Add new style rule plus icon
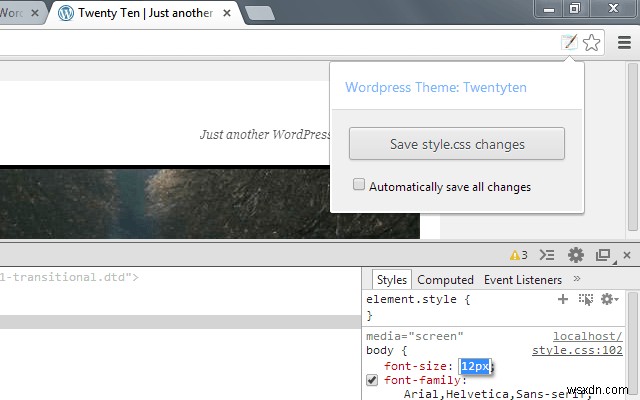Image resolution: width=640 pixels, height=400 pixels. 563,299
